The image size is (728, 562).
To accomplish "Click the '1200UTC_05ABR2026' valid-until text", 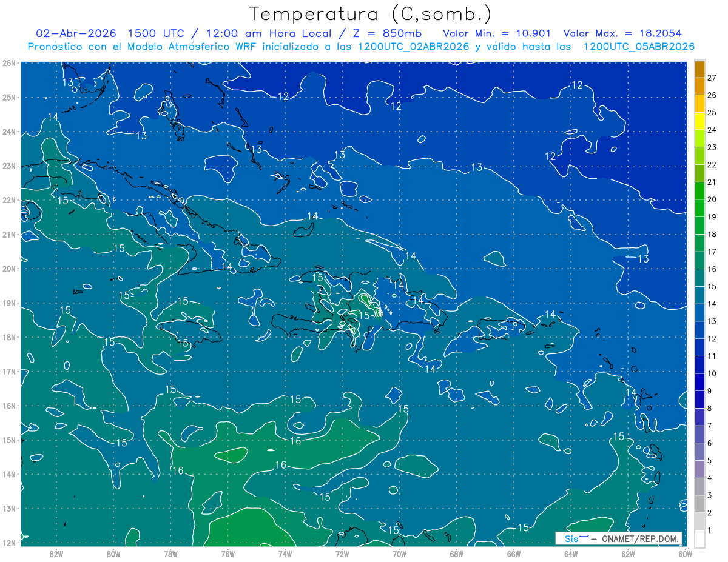I will pos(639,47).
